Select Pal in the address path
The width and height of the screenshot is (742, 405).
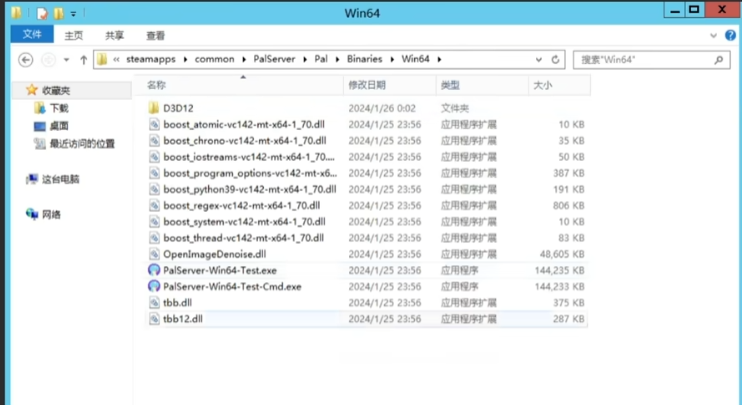(321, 59)
